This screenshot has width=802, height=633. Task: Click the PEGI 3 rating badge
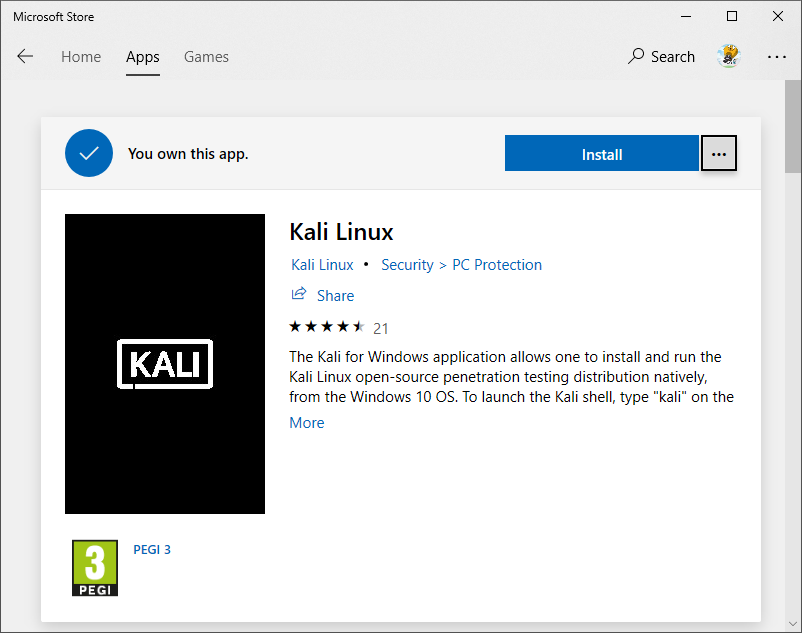[x=95, y=568]
